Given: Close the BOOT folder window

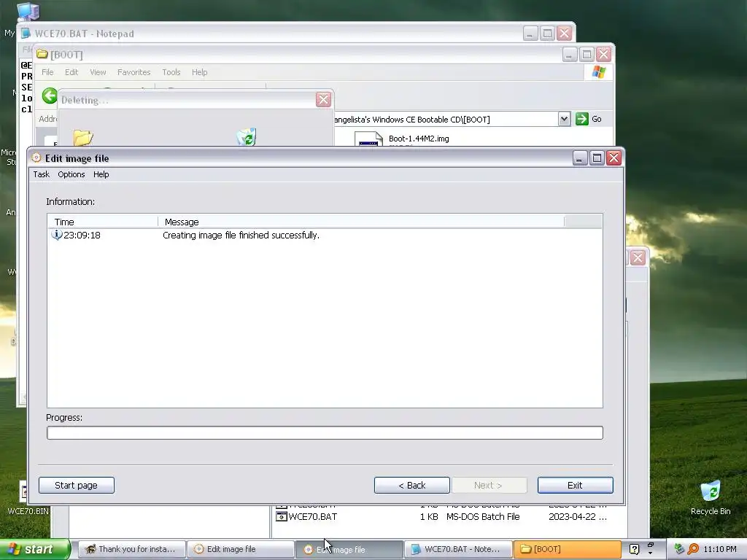Looking at the screenshot, I should click(603, 54).
